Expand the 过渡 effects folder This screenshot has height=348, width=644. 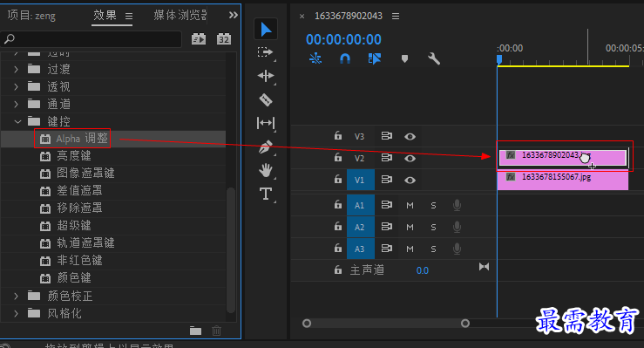tap(16, 70)
